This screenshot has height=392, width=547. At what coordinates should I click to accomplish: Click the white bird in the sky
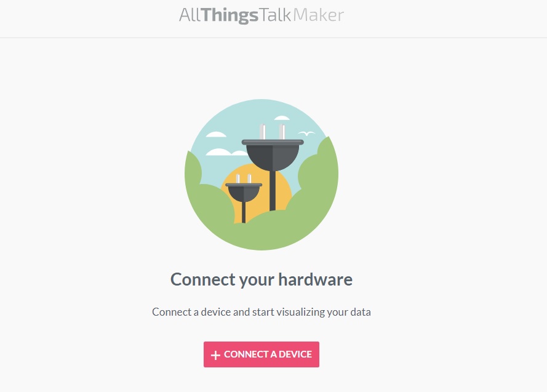tap(306, 133)
